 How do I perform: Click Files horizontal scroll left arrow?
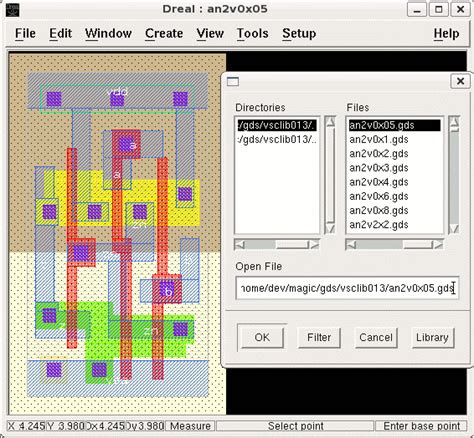point(351,245)
